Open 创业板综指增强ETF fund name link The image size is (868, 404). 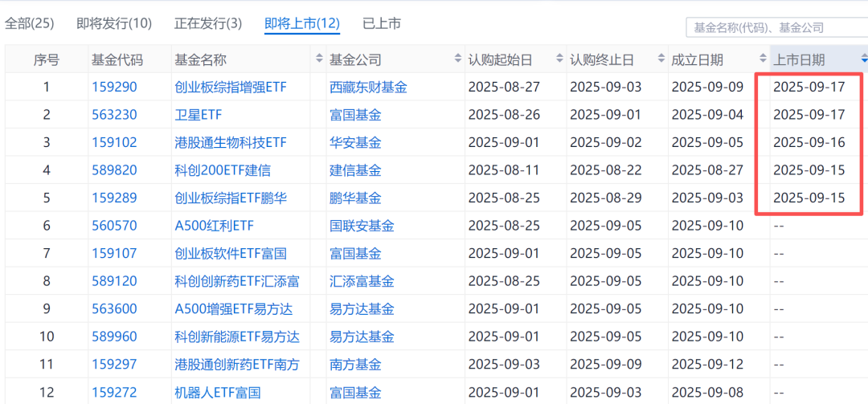[x=231, y=87]
